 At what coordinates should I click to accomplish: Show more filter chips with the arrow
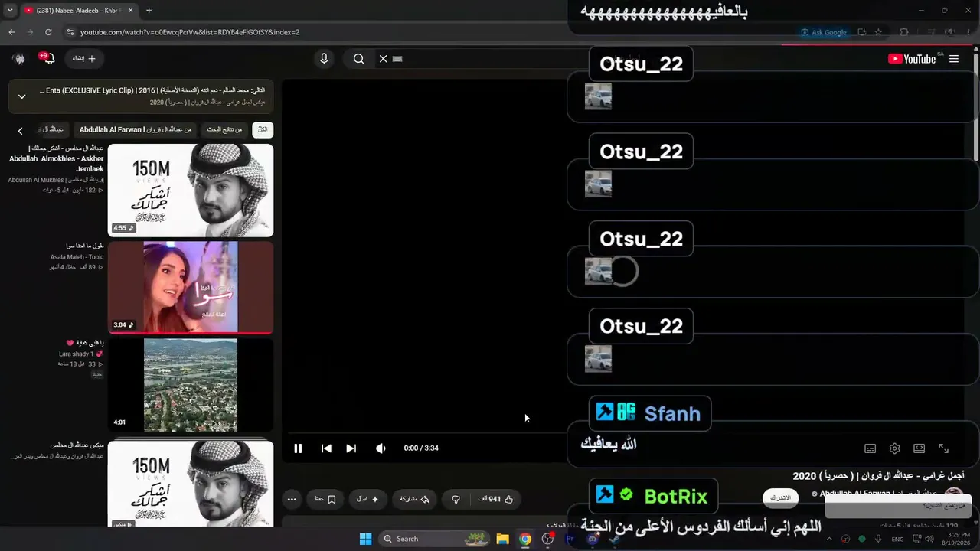pyautogui.click(x=20, y=131)
